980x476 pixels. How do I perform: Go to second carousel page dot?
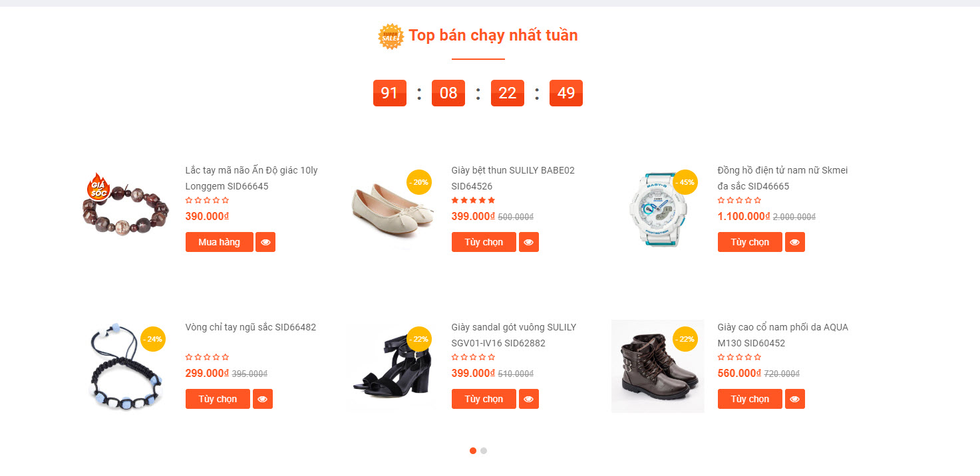click(484, 451)
